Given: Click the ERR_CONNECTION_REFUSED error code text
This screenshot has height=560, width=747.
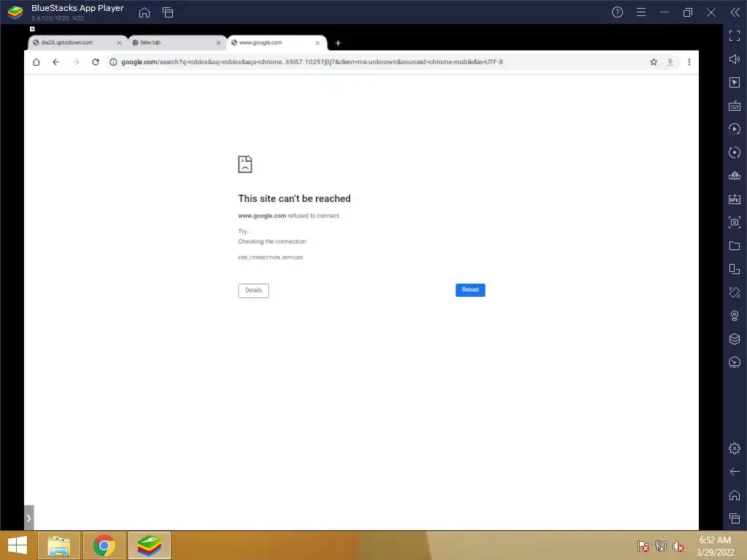Looking at the screenshot, I should (x=271, y=257).
